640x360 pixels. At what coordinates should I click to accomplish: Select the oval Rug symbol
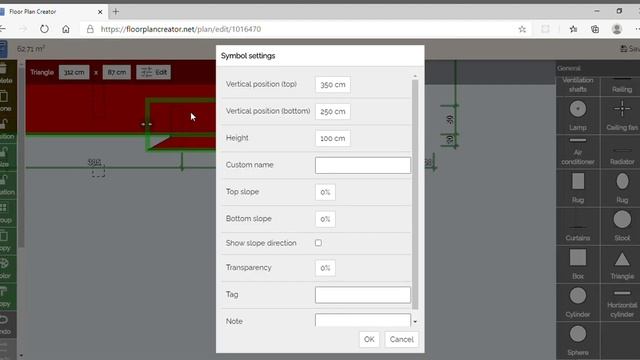622,188
